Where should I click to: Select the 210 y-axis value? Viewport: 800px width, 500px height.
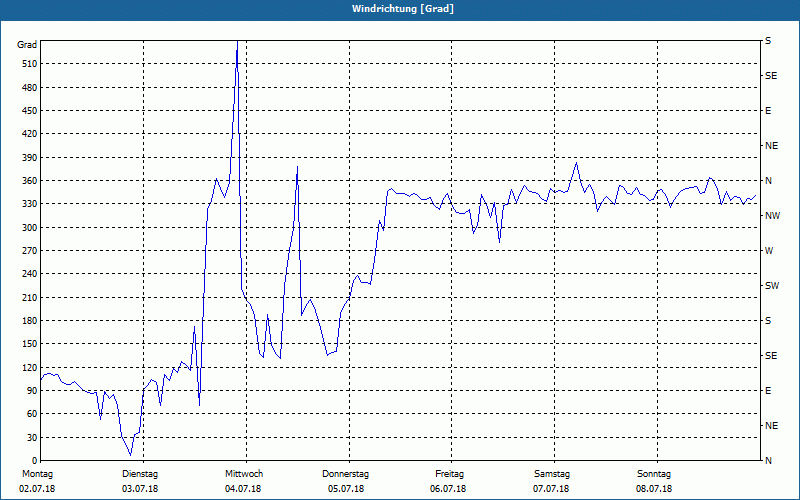[30, 297]
